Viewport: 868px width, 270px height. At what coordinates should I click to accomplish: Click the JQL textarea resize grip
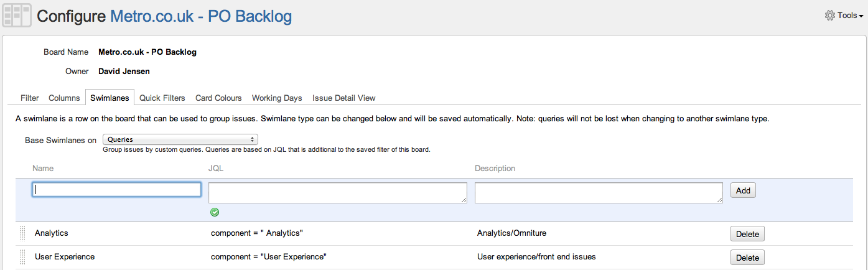click(464, 200)
